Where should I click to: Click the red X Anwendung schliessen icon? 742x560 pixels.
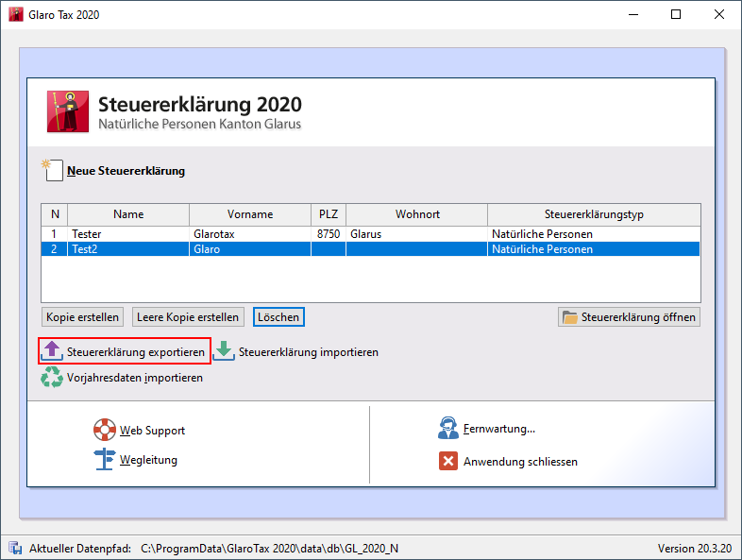448,461
